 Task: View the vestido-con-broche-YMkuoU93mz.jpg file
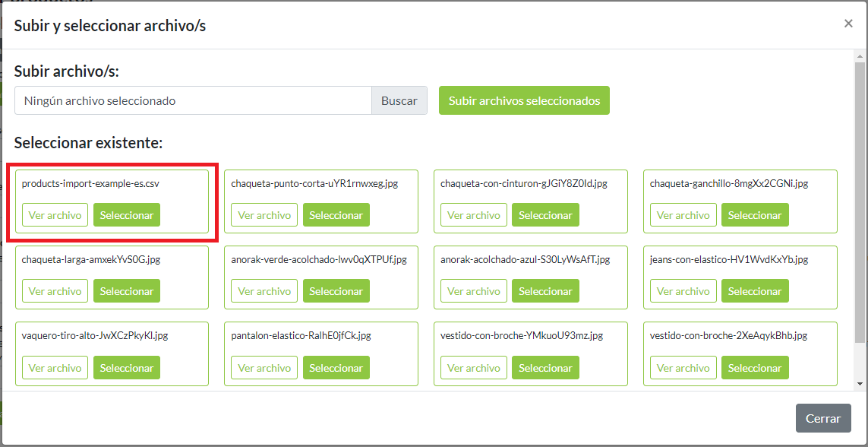pyautogui.click(x=473, y=367)
